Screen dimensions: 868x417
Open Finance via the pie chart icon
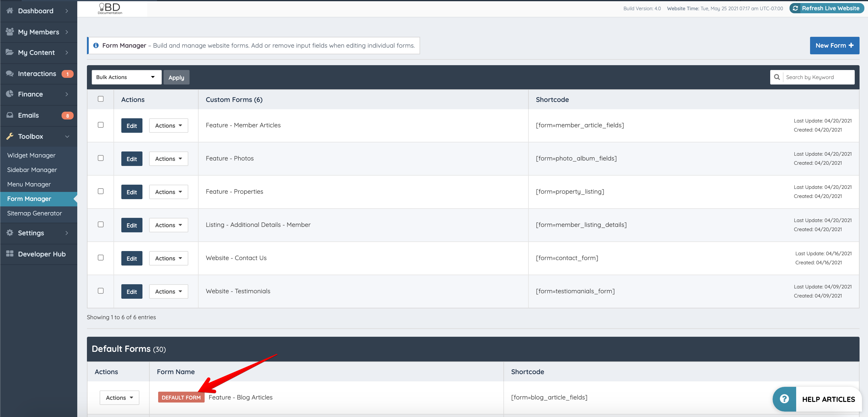(x=10, y=94)
